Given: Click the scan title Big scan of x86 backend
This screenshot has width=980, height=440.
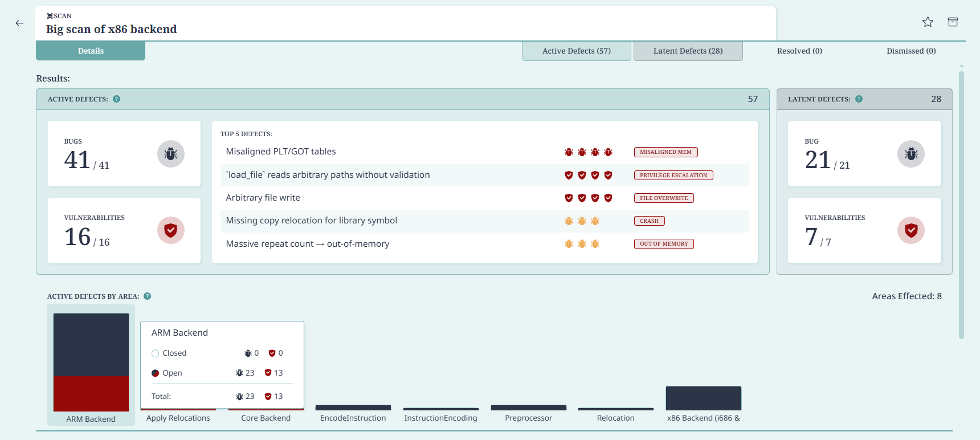Looking at the screenshot, I should [112, 29].
